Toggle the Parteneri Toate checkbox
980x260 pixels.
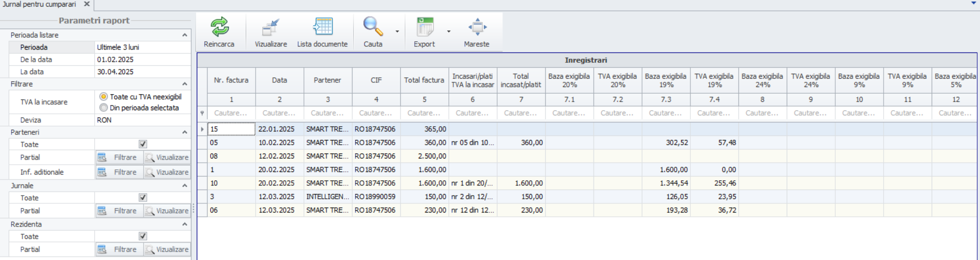(x=143, y=145)
